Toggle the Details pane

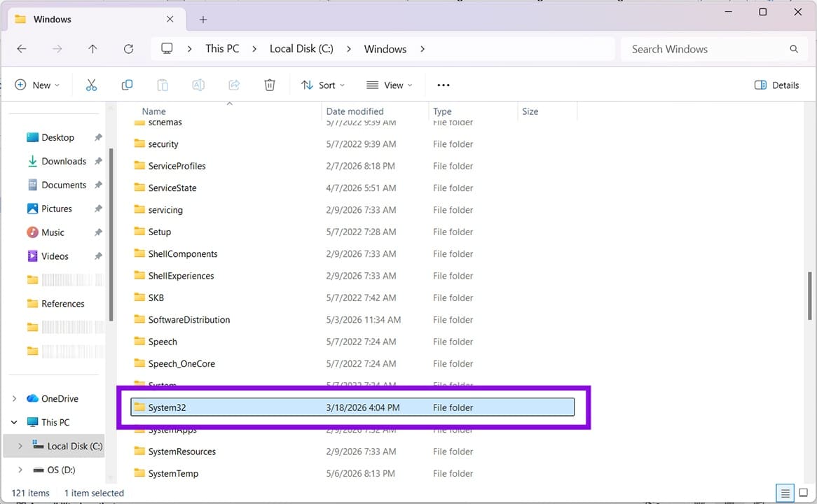776,85
